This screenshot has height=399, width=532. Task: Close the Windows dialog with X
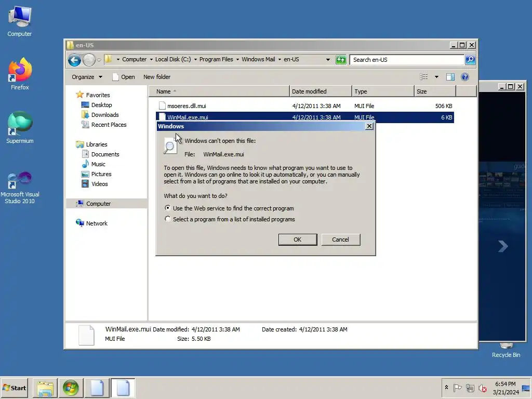click(369, 126)
